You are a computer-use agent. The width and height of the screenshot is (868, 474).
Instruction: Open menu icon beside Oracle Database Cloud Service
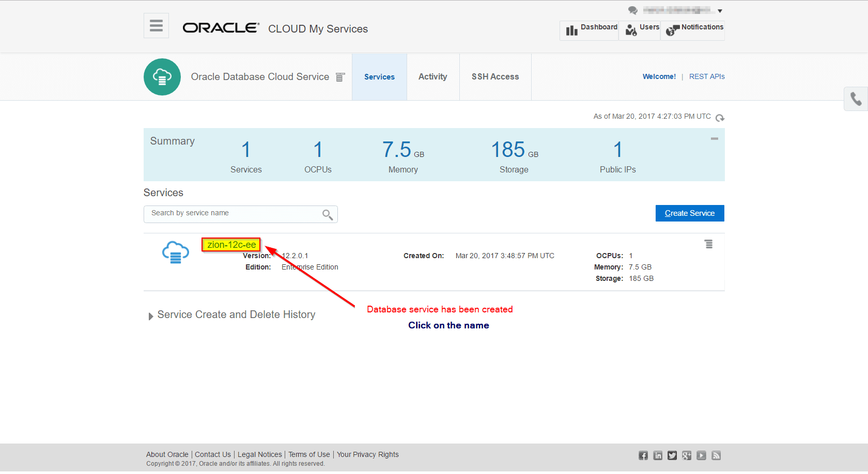click(340, 77)
